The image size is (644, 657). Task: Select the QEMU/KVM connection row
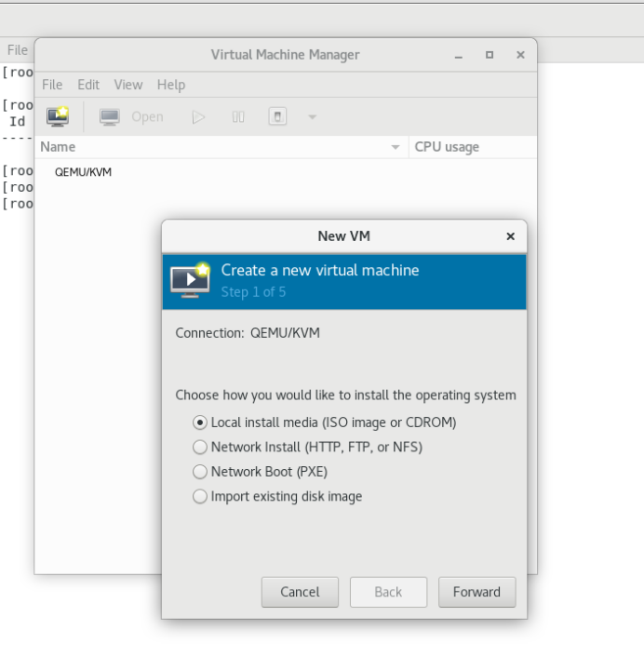click(x=286, y=172)
